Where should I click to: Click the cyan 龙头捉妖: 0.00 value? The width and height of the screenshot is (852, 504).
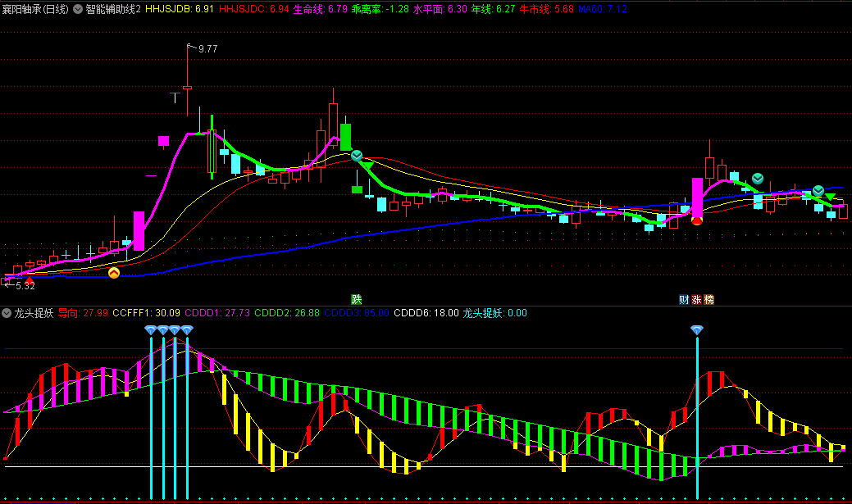(495, 313)
